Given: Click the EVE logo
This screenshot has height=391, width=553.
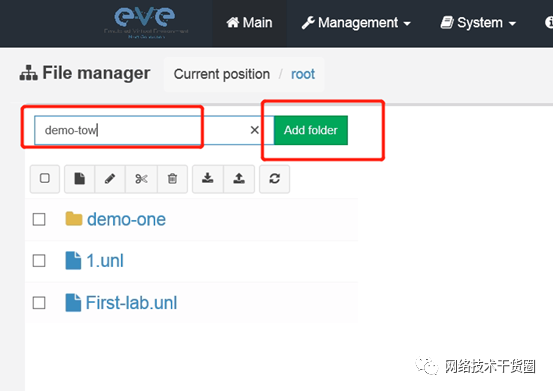Looking at the screenshot, I should 146,22.
